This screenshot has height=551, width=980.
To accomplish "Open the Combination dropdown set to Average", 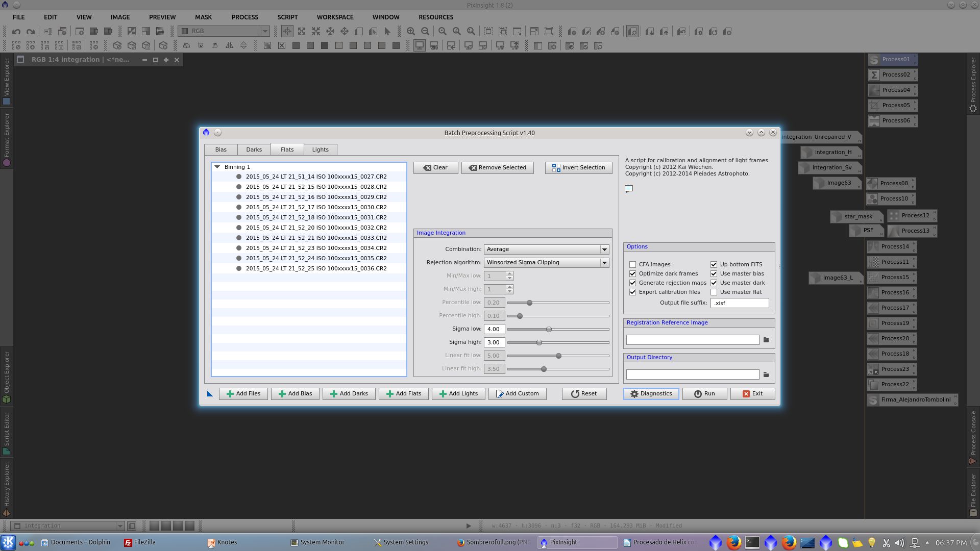I will click(x=547, y=249).
